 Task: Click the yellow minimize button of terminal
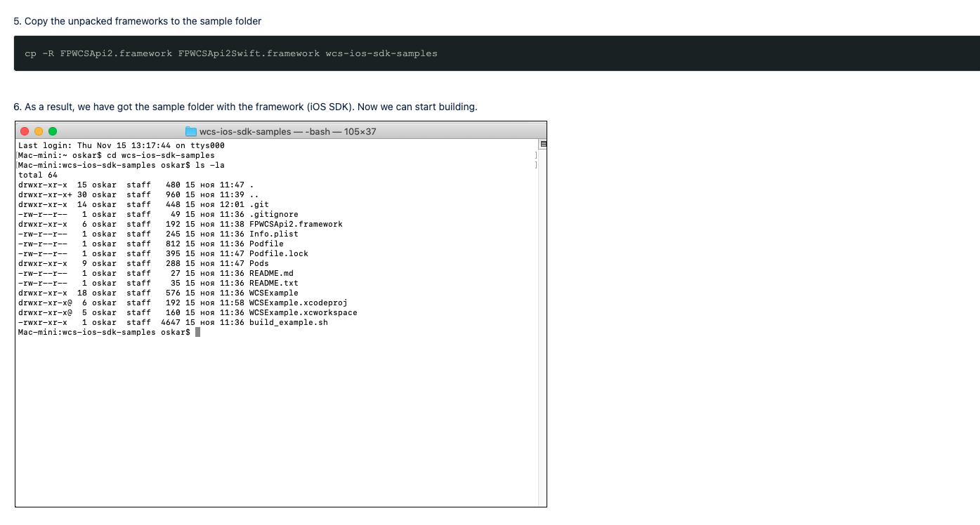39,131
